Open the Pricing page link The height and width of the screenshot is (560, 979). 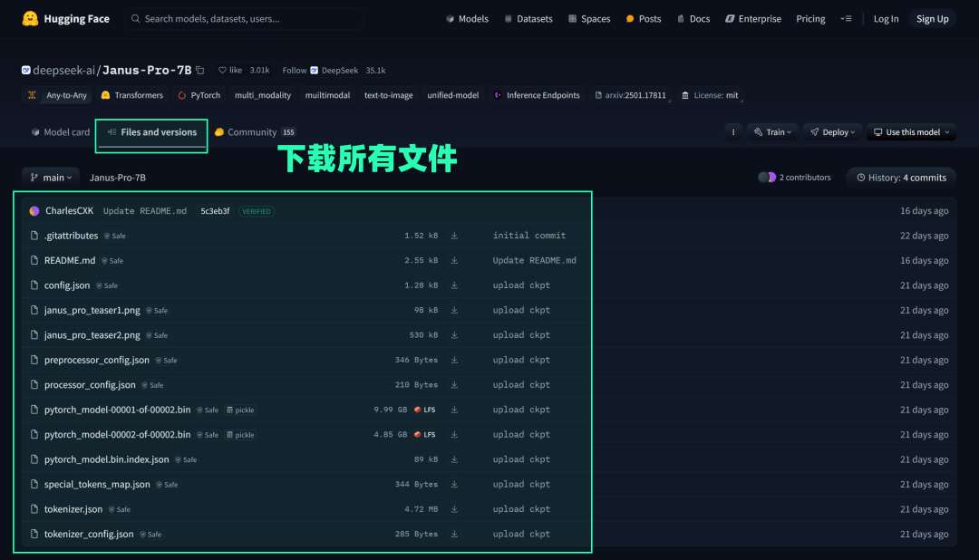point(810,19)
